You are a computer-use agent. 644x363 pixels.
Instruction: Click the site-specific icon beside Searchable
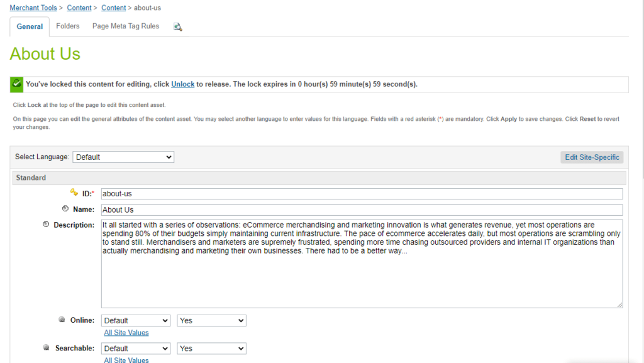[47, 347]
